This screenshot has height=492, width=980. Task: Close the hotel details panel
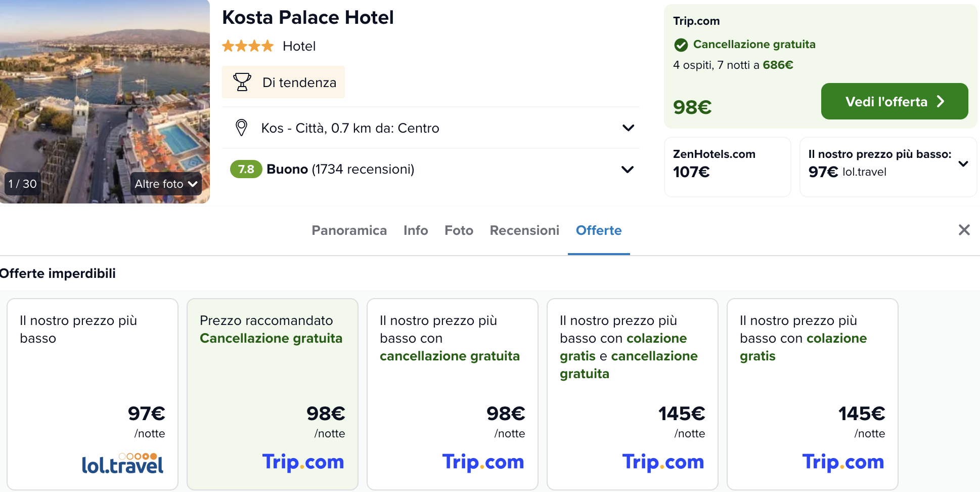pyautogui.click(x=964, y=230)
